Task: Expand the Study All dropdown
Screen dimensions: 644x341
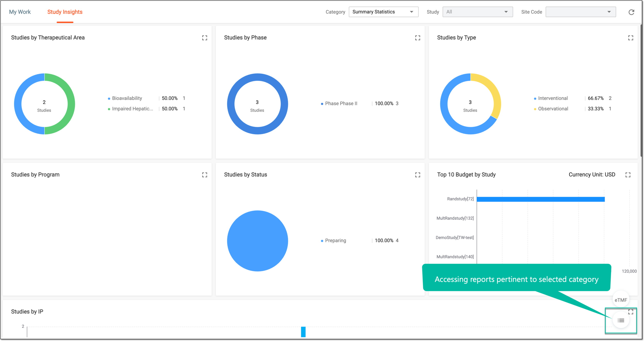Action: (478, 12)
